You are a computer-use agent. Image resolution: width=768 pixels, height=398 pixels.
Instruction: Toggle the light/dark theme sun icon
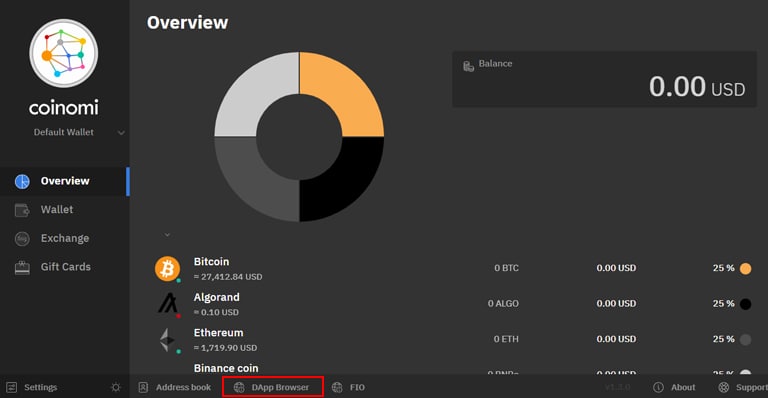coord(116,387)
